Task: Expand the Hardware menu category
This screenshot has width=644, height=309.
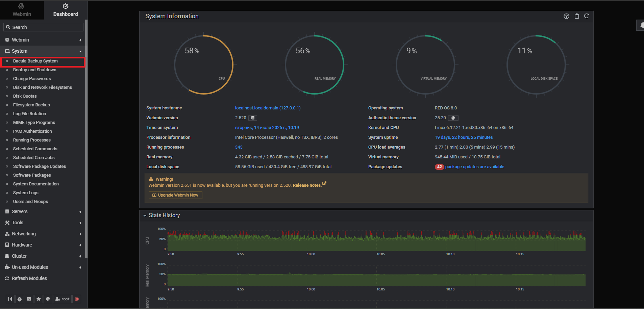Action: click(x=43, y=245)
